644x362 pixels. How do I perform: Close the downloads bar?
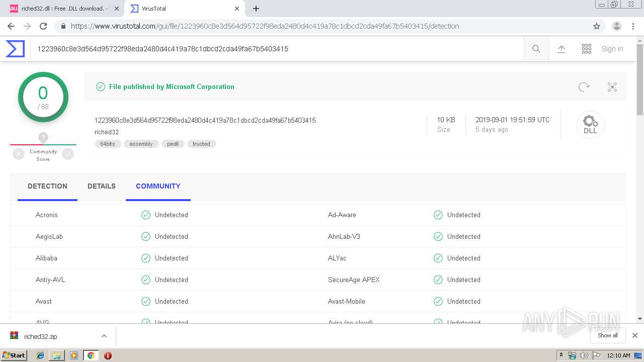[x=635, y=335]
